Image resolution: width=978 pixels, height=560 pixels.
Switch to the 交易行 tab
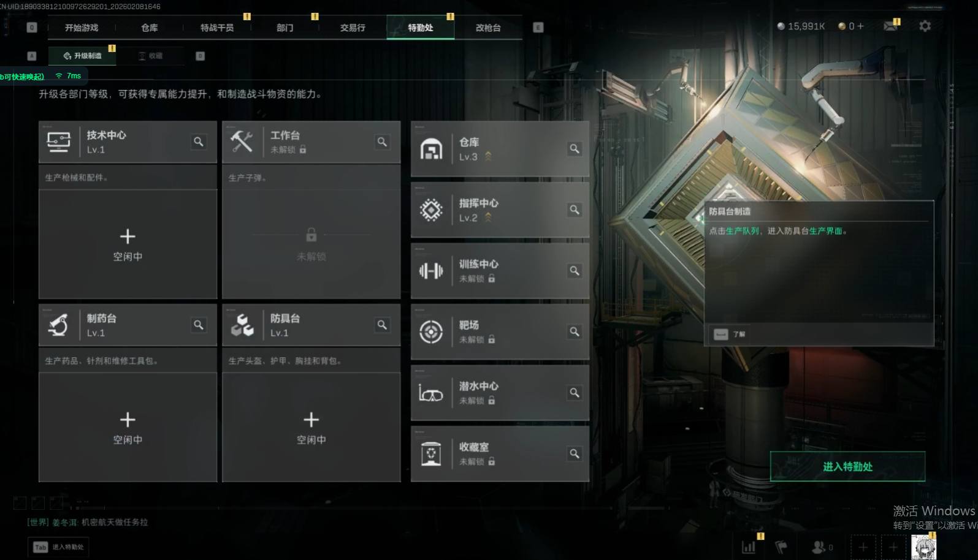(x=353, y=28)
